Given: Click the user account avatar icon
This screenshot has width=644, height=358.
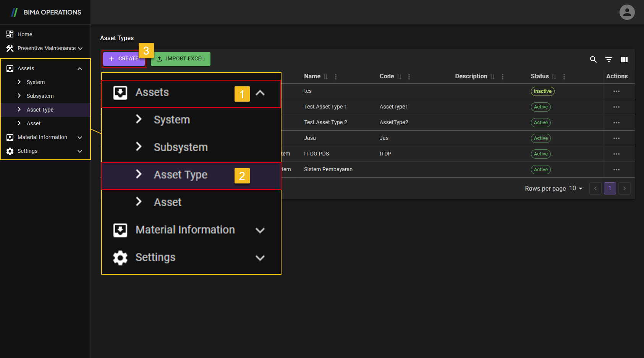Looking at the screenshot, I should pyautogui.click(x=627, y=12).
